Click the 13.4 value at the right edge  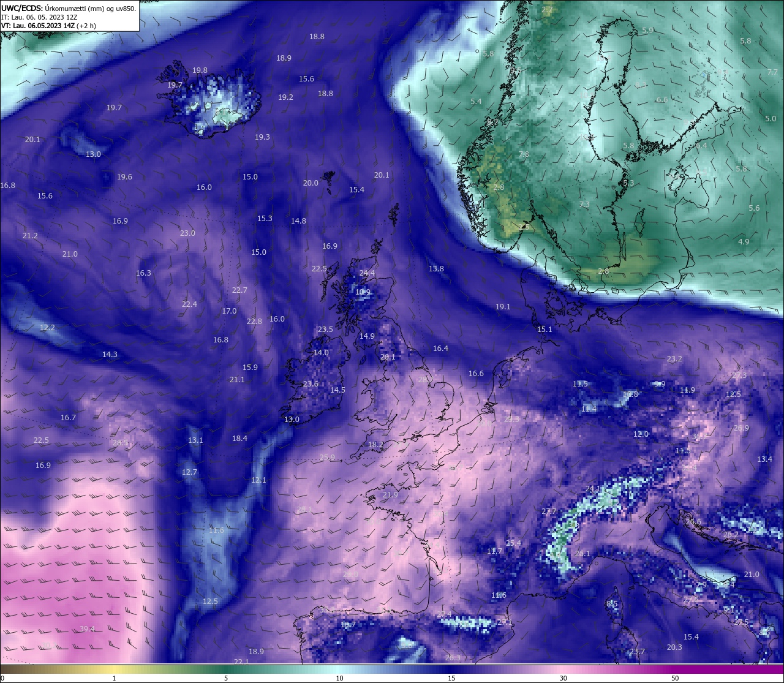[x=764, y=459]
